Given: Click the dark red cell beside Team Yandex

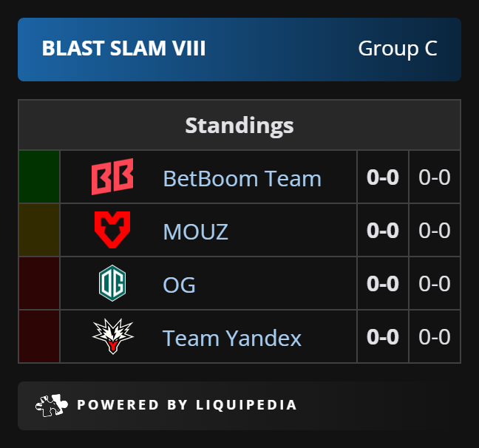Looking at the screenshot, I should pos(39,336).
